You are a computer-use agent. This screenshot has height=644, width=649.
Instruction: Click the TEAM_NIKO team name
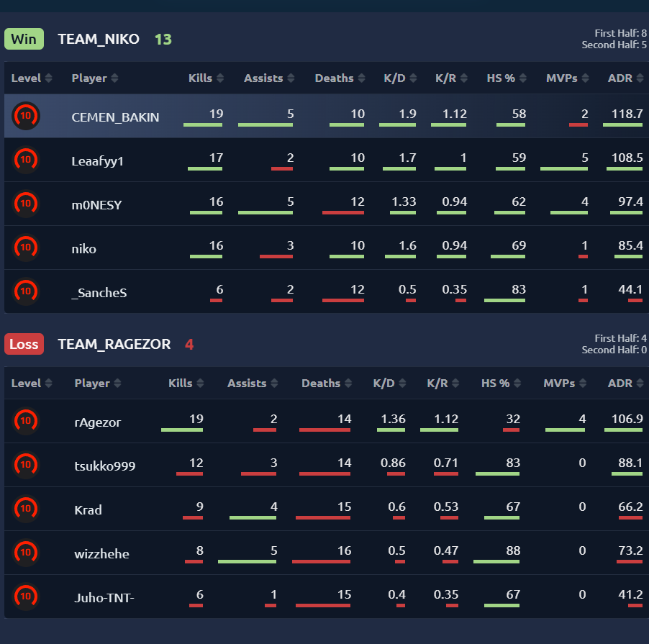99,39
